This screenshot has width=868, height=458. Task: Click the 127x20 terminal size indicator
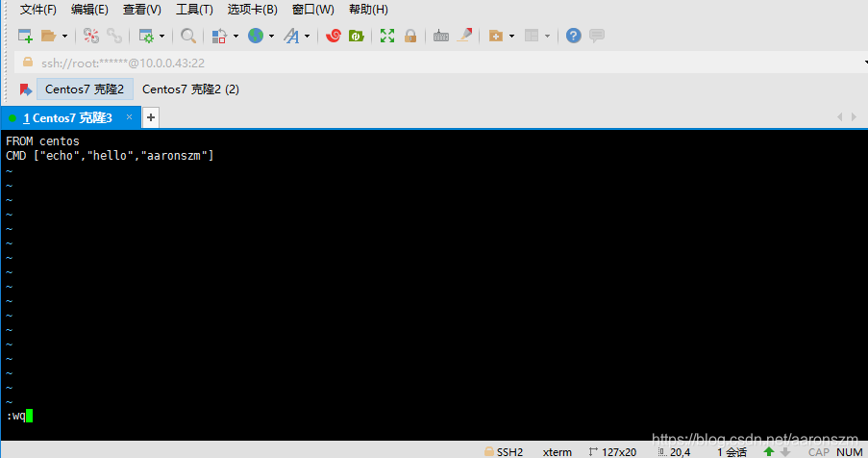coord(613,452)
